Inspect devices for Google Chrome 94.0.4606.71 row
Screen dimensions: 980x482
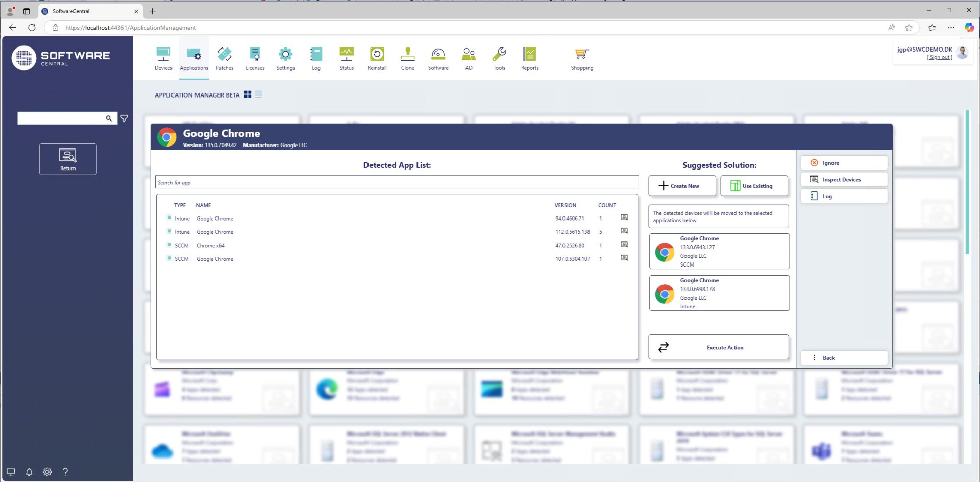point(624,218)
